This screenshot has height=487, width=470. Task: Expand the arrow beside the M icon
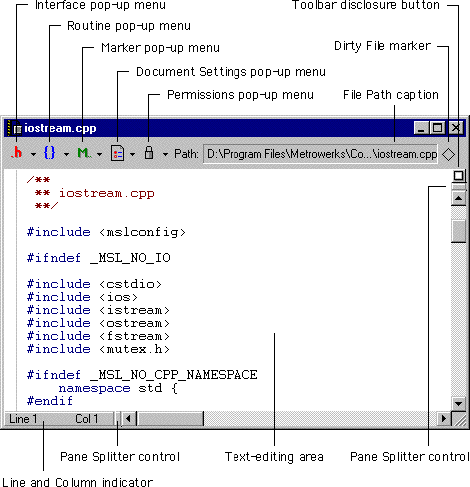(100, 154)
